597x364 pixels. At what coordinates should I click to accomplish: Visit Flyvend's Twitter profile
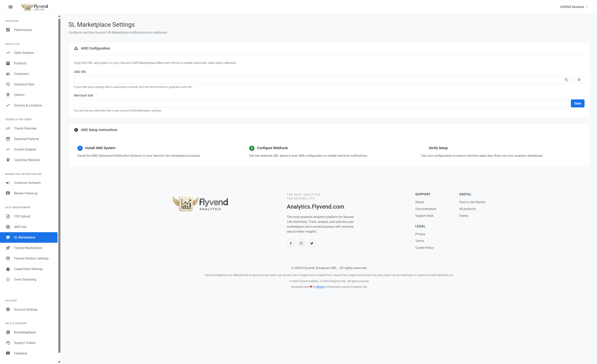pyautogui.click(x=312, y=243)
